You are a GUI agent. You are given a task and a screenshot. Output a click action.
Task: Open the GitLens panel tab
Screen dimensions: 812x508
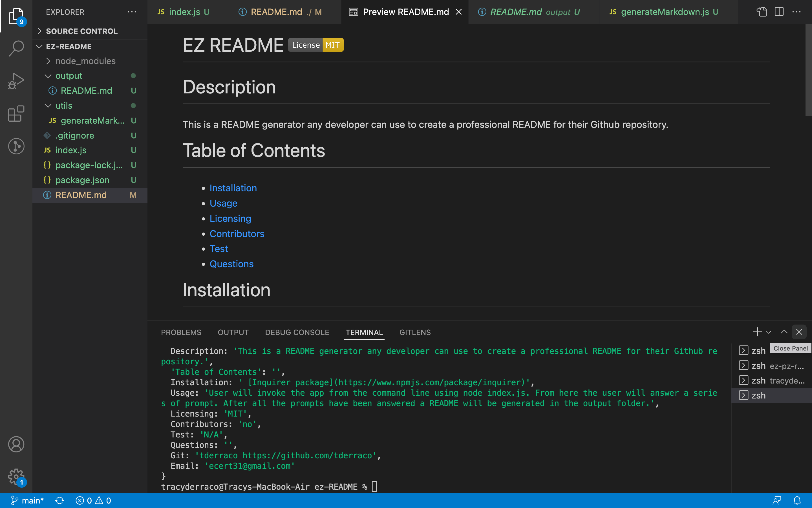(x=415, y=332)
